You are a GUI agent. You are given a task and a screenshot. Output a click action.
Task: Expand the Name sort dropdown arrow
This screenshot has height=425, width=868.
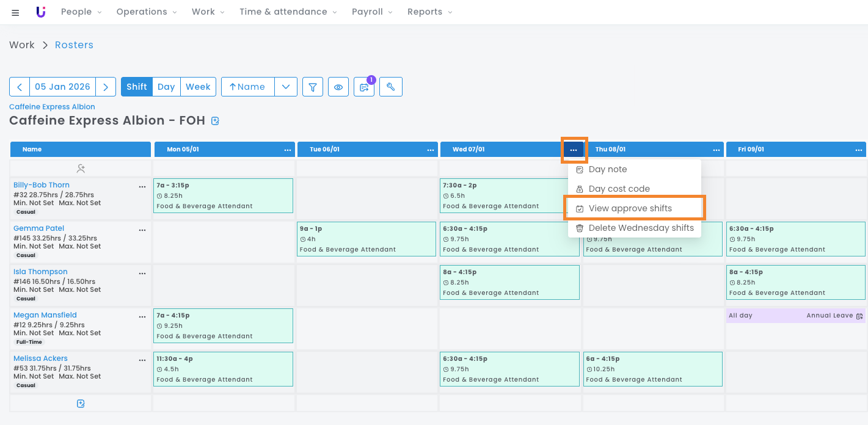(x=286, y=87)
